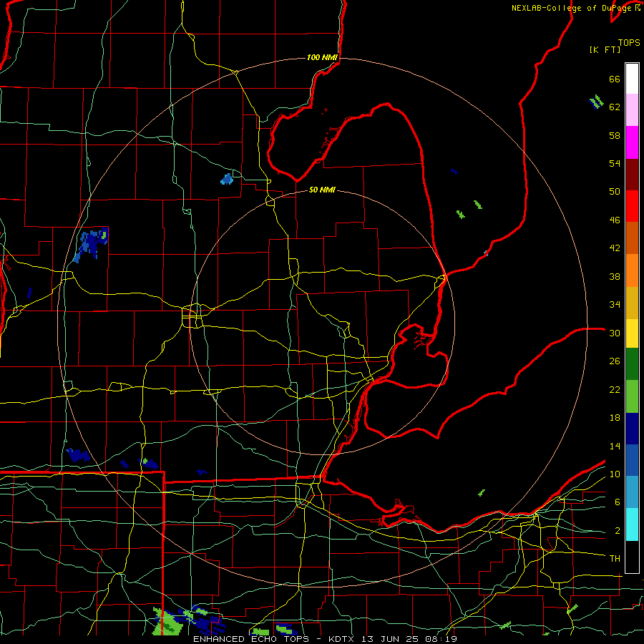The height and width of the screenshot is (644, 644).
Task: Pick the bright yellow legend swatch
Action: (x=632, y=333)
